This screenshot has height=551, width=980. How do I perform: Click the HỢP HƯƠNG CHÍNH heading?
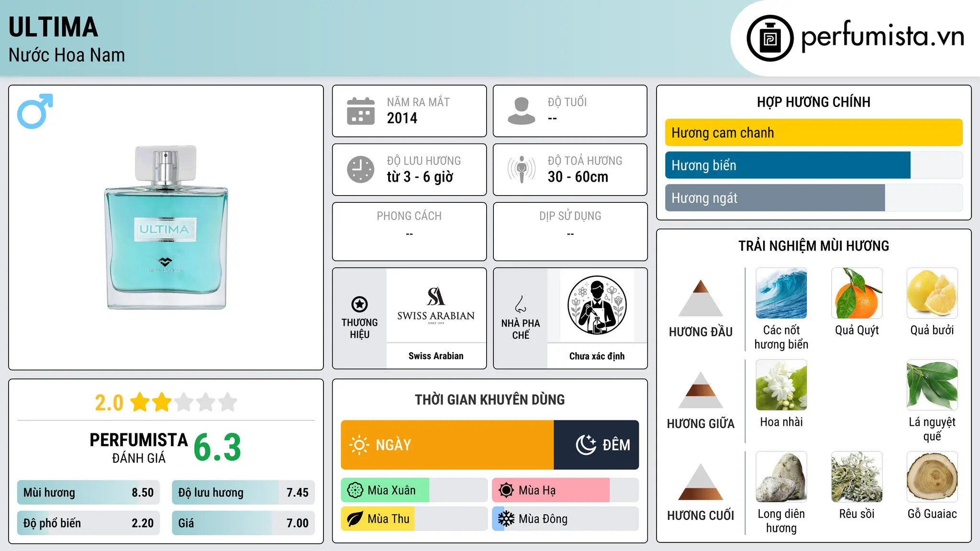coord(813,102)
